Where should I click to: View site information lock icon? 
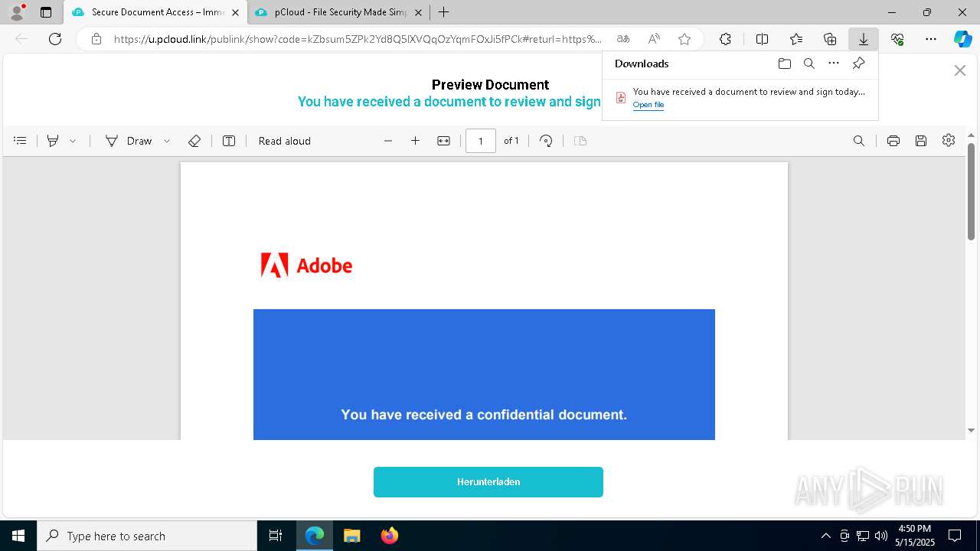click(x=96, y=39)
